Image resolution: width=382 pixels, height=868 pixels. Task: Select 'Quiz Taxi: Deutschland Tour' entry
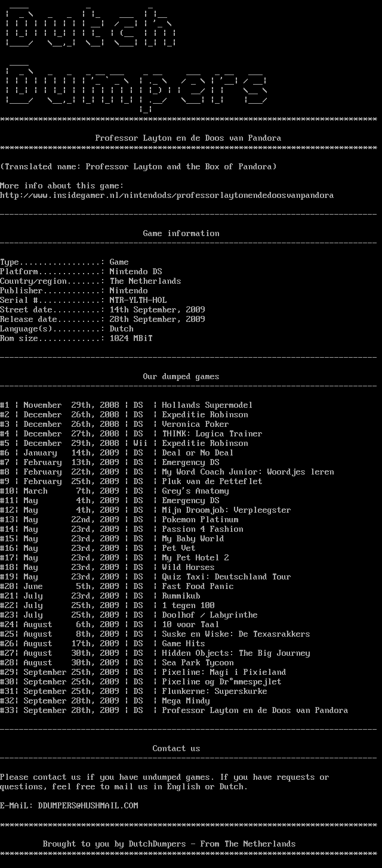coord(226,577)
